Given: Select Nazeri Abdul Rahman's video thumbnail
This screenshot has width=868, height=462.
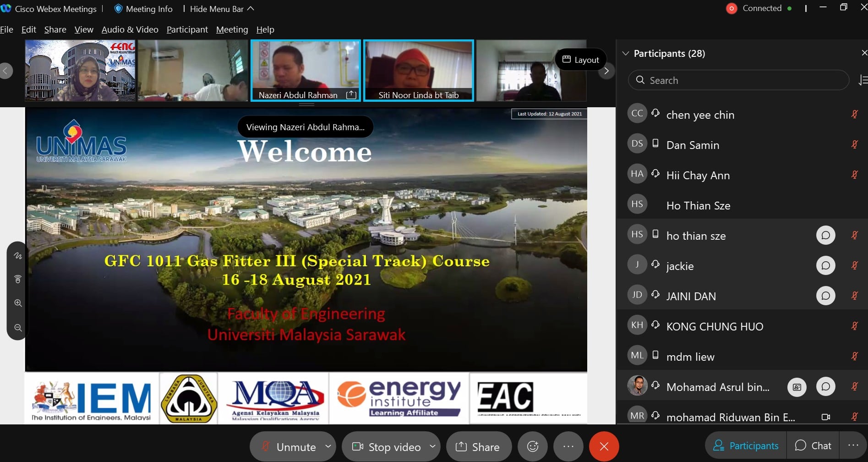Looking at the screenshot, I should (x=306, y=71).
